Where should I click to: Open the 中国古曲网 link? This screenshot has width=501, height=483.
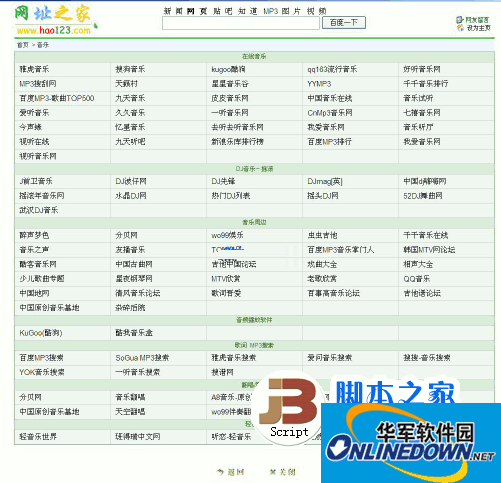[134, 264]
